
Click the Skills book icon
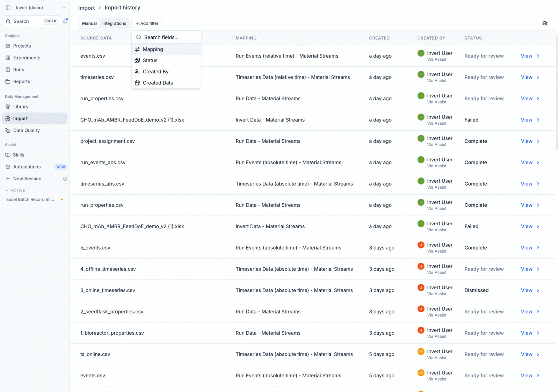point(8,155)
